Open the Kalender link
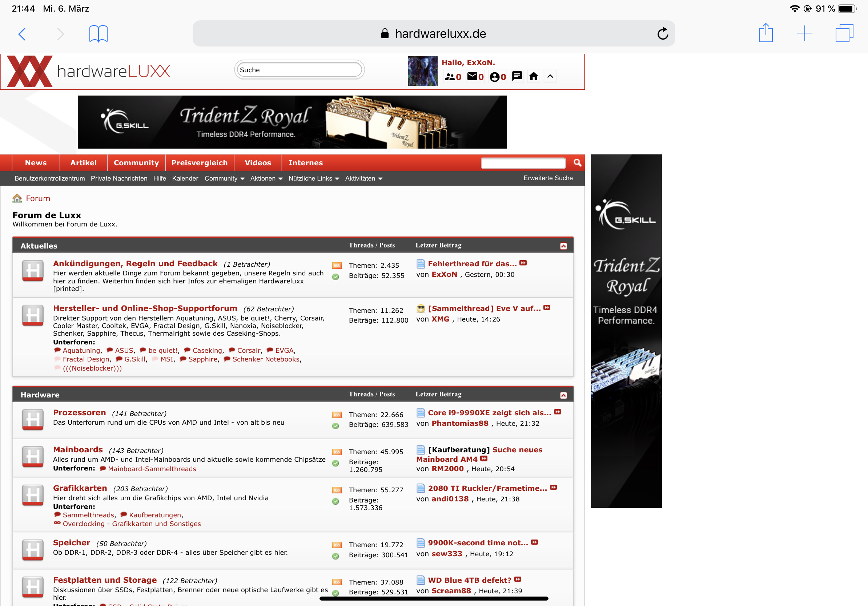The width and height of the screenshot is (868, 606). click(x=185, y=178)
